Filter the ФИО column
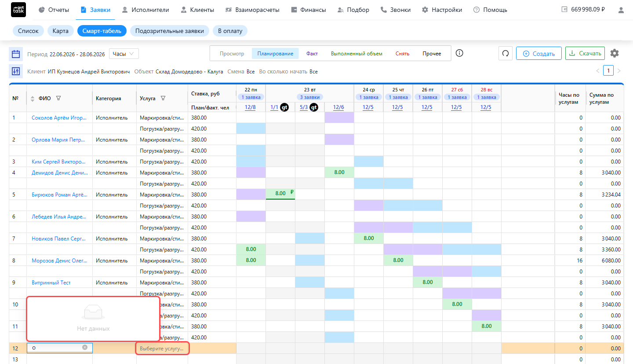The height and width of the screenshot is (364, 633). point(58,98)
